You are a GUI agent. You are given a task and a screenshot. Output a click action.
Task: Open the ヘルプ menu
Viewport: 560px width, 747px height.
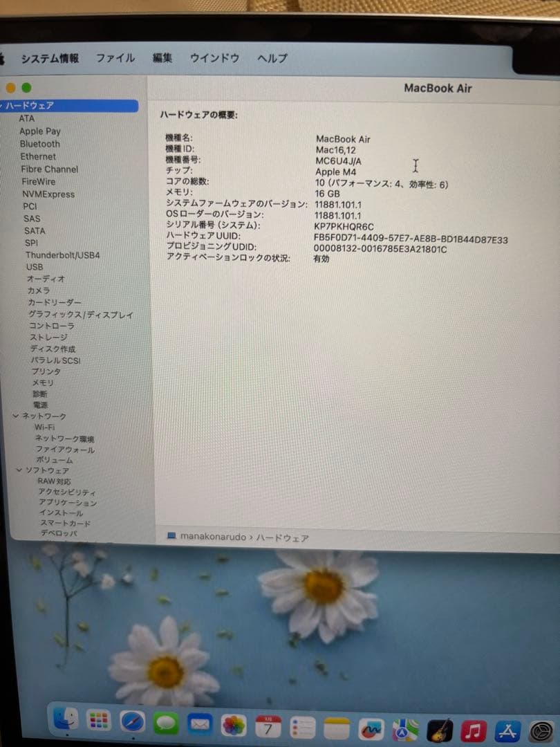(x=270, y=58)
